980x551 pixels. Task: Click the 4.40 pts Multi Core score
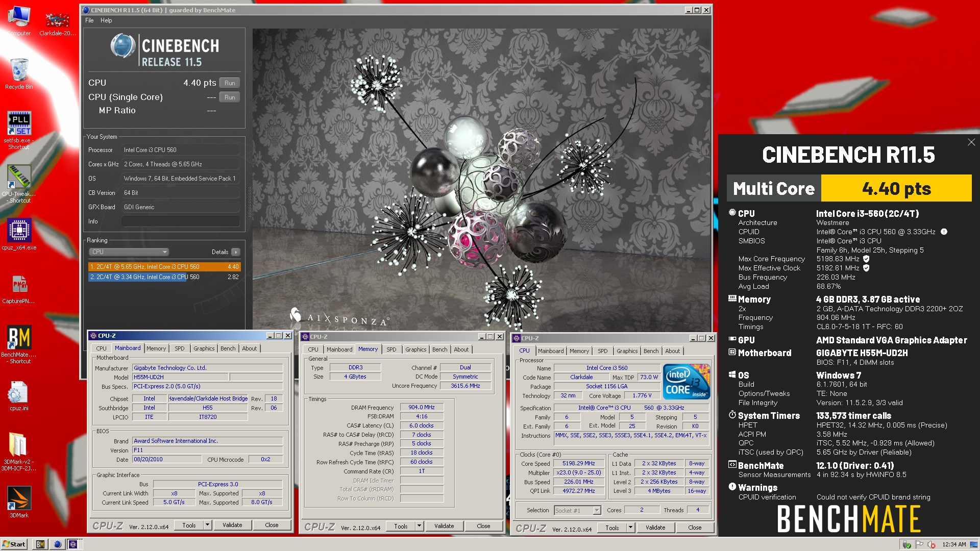coord(896,189)
